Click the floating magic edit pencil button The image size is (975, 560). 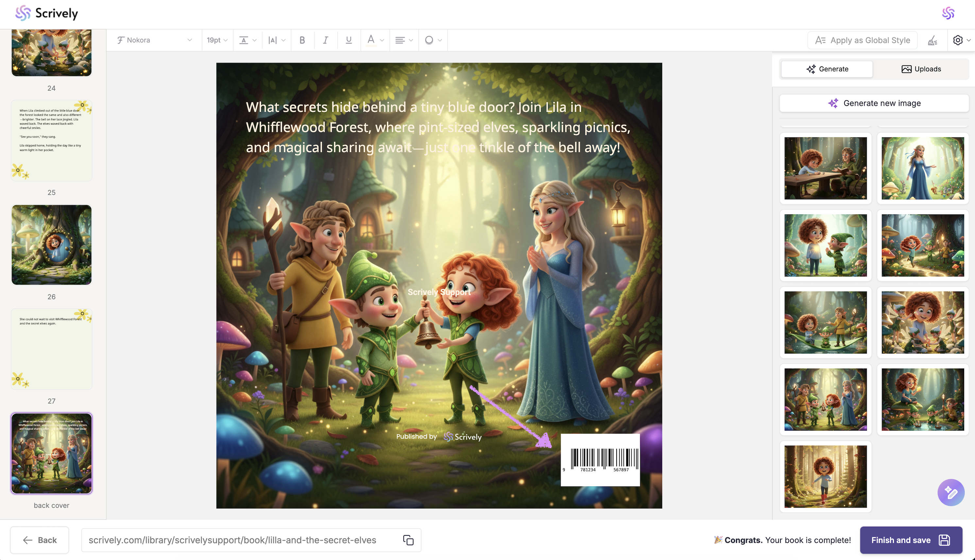(x=950, y=492)
